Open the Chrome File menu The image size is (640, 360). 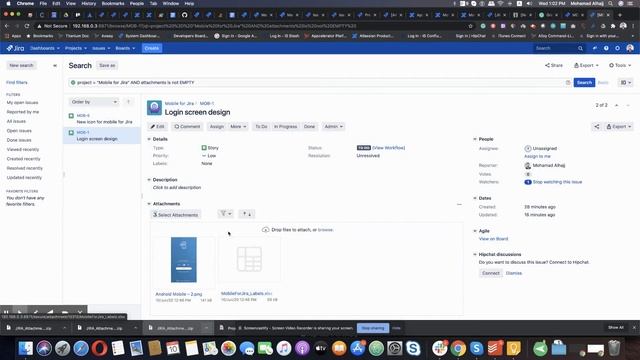43,3
